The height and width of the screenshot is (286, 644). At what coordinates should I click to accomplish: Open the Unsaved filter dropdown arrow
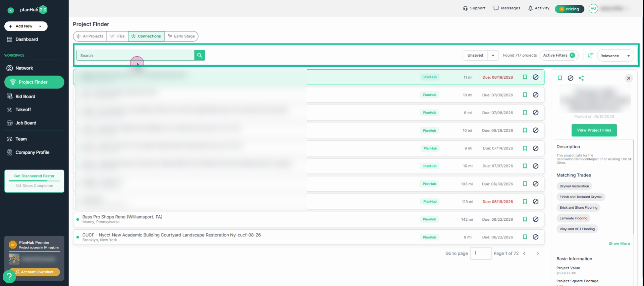coord(493,55)
